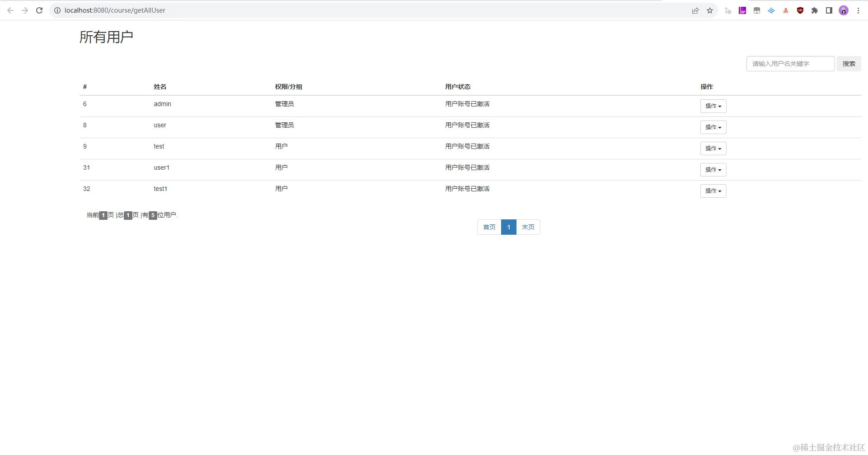Click the 权限/分组 column header
The width and height of the screenshot is (868, 455).
pyautogui.click(x=289, y=87)
